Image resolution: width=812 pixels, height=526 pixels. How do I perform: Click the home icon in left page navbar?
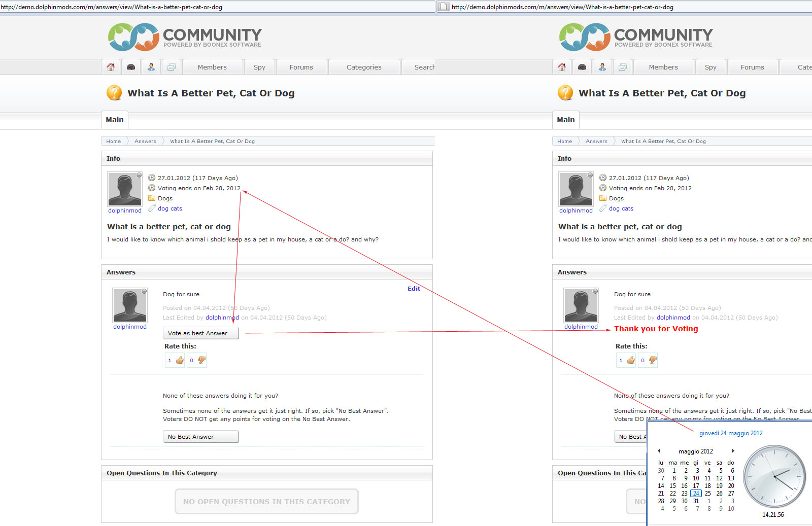111,67
